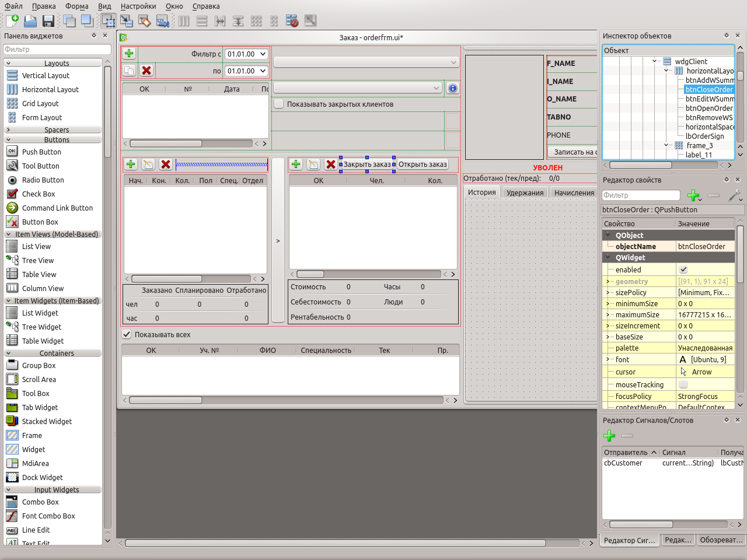Image resolution: width=747 pixels, height=560 pixels.
Task: Click the 'Открыть заказ' button
Action: (x=423, y=164)
